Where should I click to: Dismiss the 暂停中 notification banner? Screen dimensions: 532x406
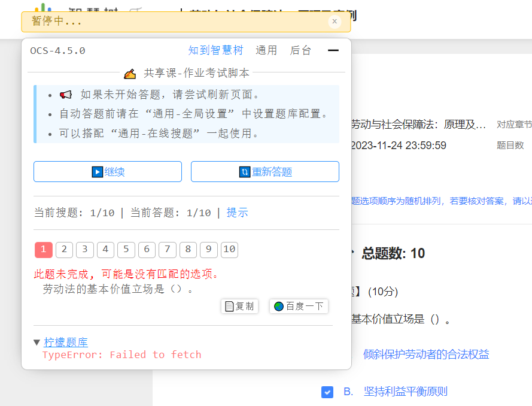coord(335,22)
